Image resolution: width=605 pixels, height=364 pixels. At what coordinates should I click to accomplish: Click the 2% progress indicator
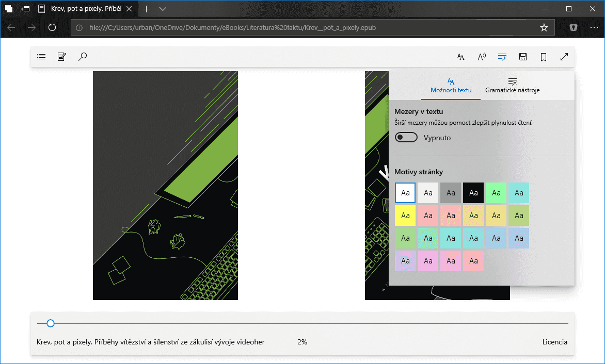pos(302,342)
